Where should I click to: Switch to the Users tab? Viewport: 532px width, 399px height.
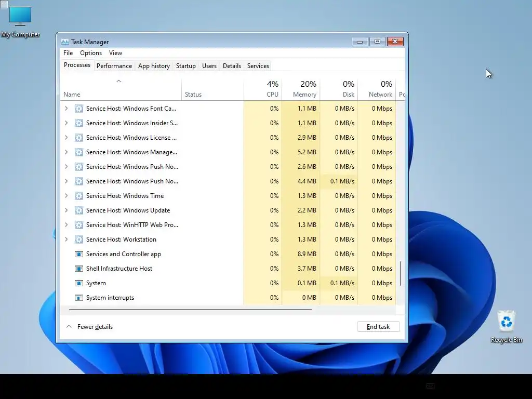click(x=209, y=66)
